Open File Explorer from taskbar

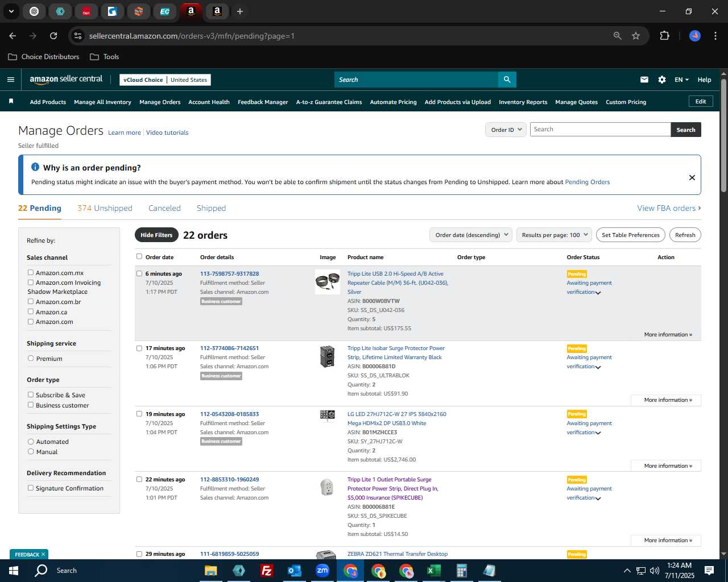211,571
